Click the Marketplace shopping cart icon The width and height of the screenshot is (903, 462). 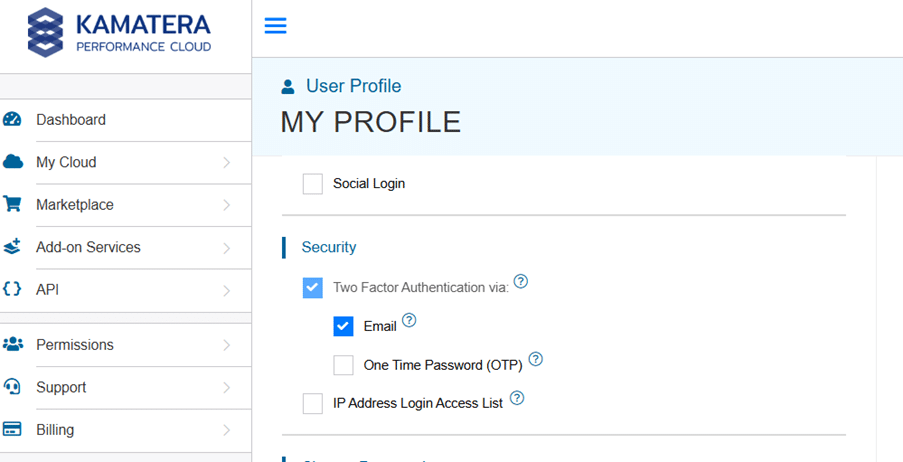[13, 205]
